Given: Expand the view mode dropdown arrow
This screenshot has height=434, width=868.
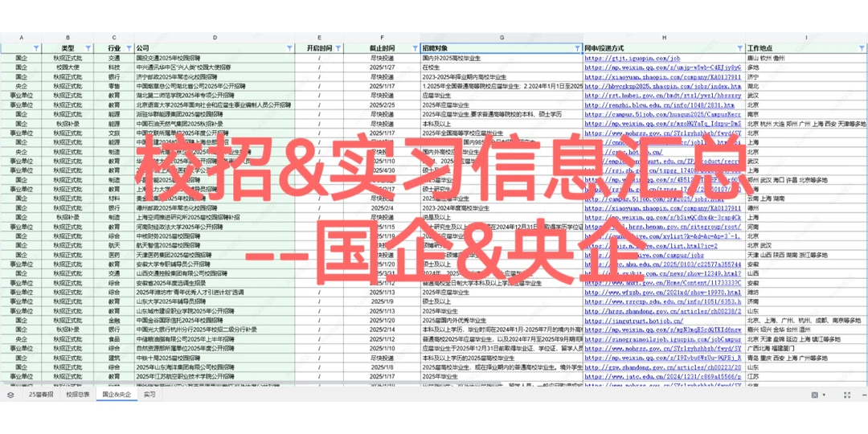Looking at the screenshot, I should coord(825,395).
